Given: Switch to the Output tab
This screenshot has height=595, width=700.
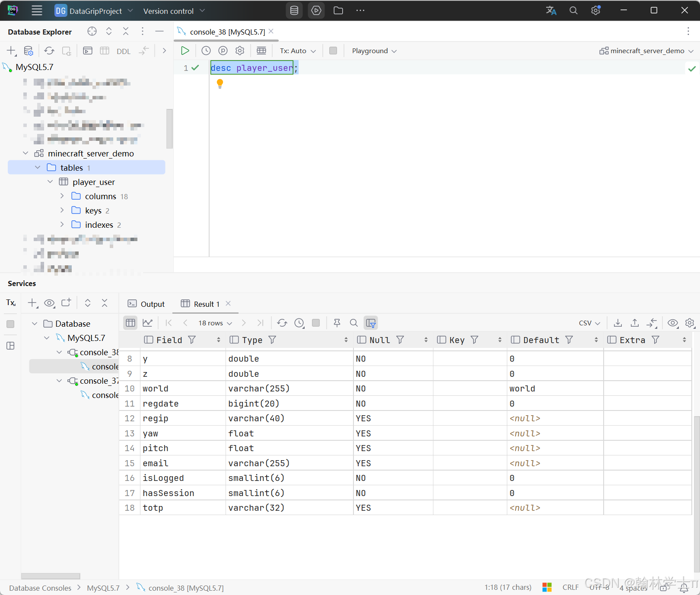Looking at the screenshot, I should coord(146,304).
